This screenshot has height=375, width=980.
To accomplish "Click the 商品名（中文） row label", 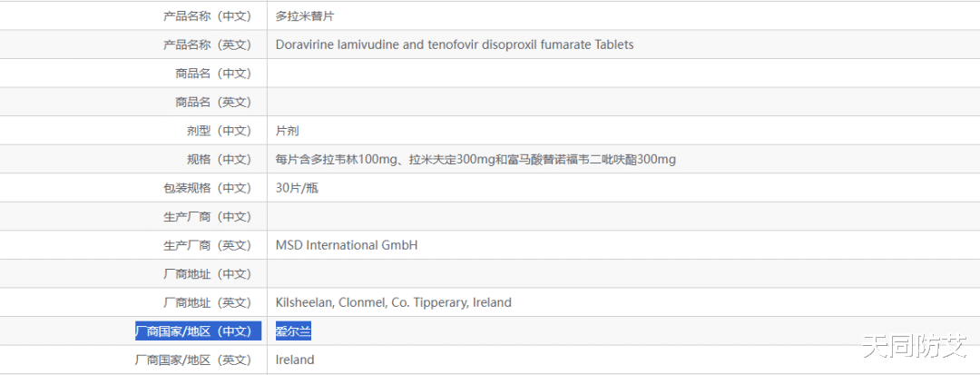I will tap(212, 74).
